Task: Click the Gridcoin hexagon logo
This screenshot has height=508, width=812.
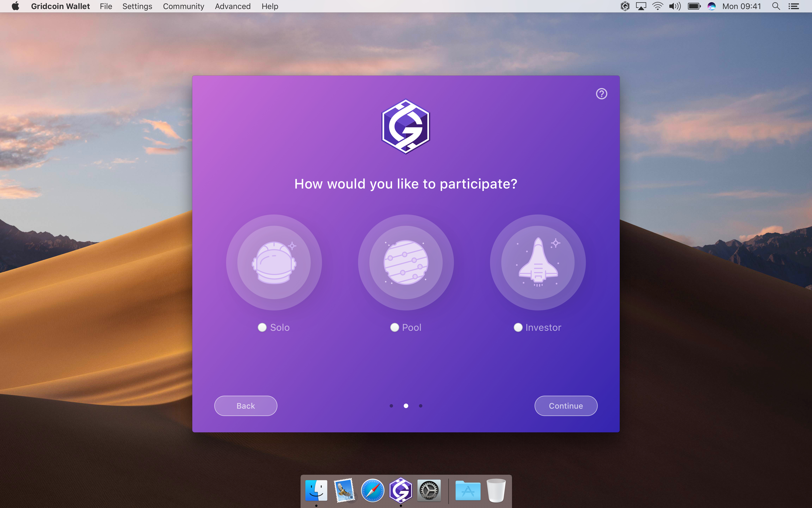Action: (x=406, y=127)
